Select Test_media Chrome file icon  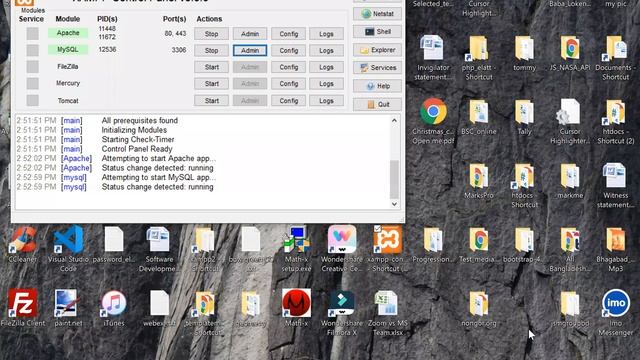[479, 244]
